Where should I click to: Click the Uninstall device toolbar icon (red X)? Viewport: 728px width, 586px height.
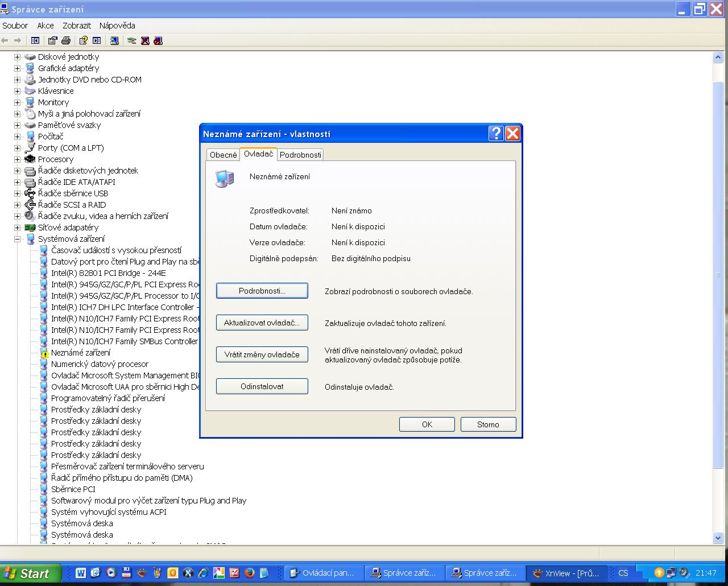point(145,40)
